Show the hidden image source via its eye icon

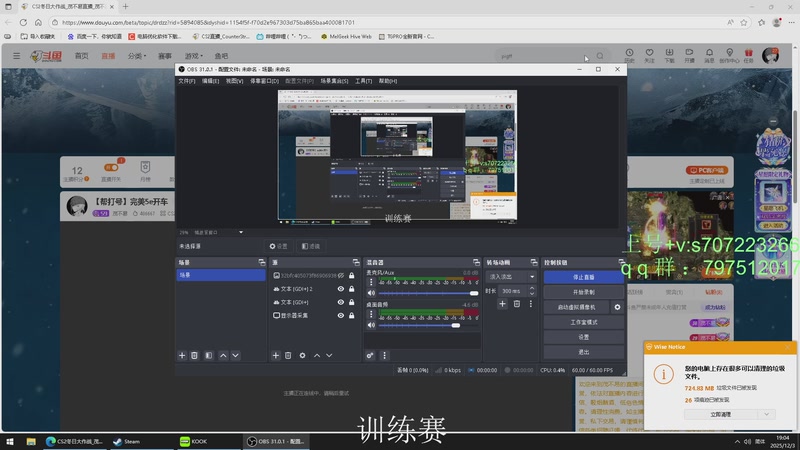[341, 276]
